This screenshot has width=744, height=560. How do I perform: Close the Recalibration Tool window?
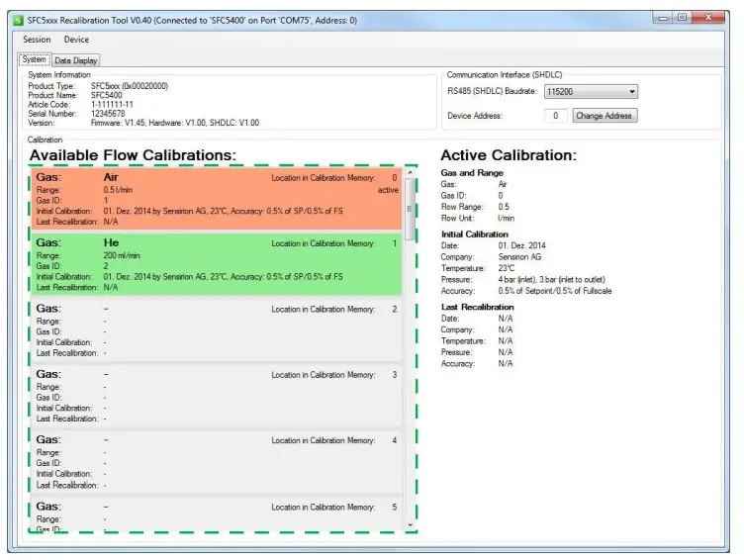pos(708,18)
